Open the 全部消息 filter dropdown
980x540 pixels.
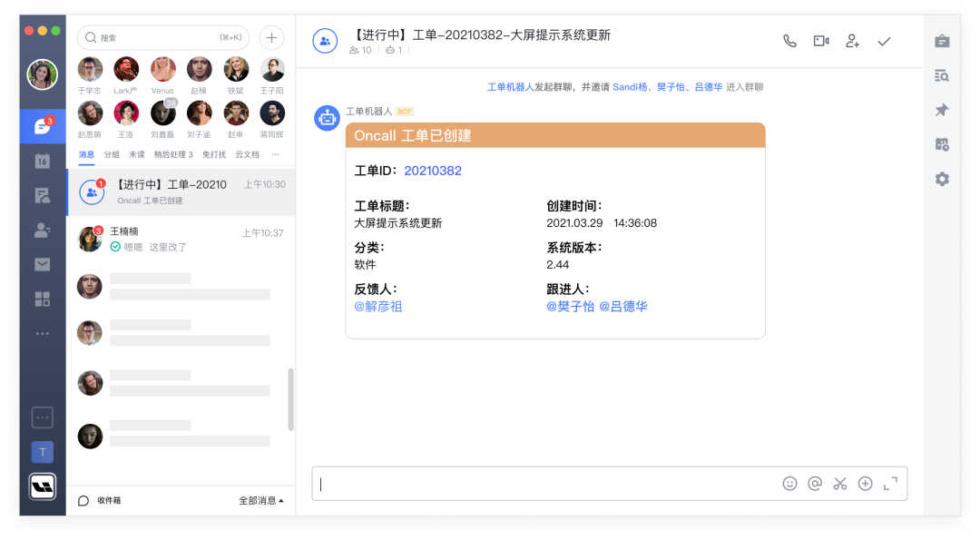click(x=260, y=500)
